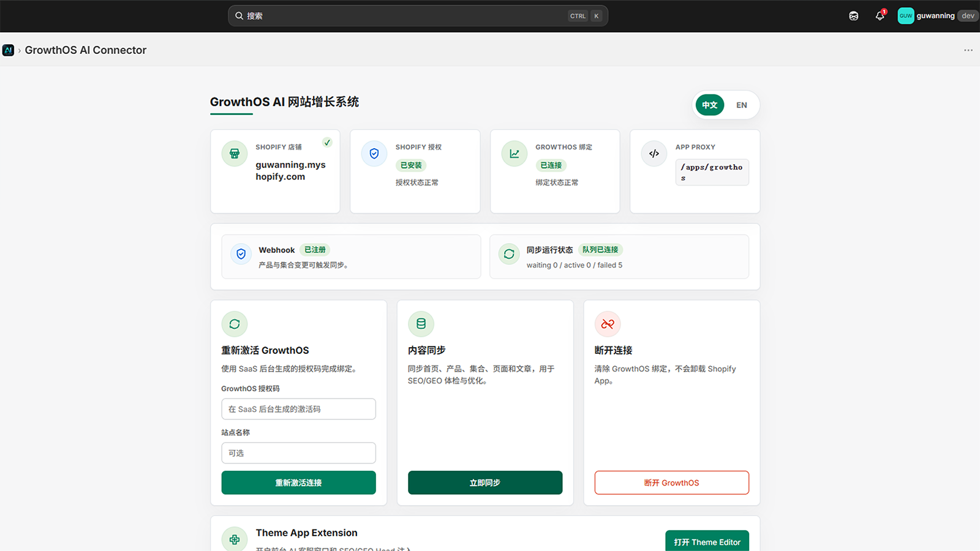This screenshot has width=980, height=551.
Task: Switch language to 中文
Action: coord(710,105)
